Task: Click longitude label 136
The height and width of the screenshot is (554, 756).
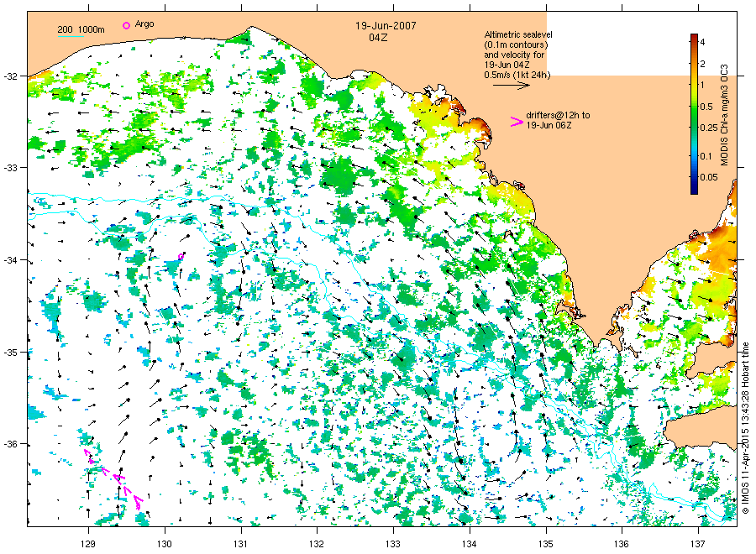Action: coord(622,545)
